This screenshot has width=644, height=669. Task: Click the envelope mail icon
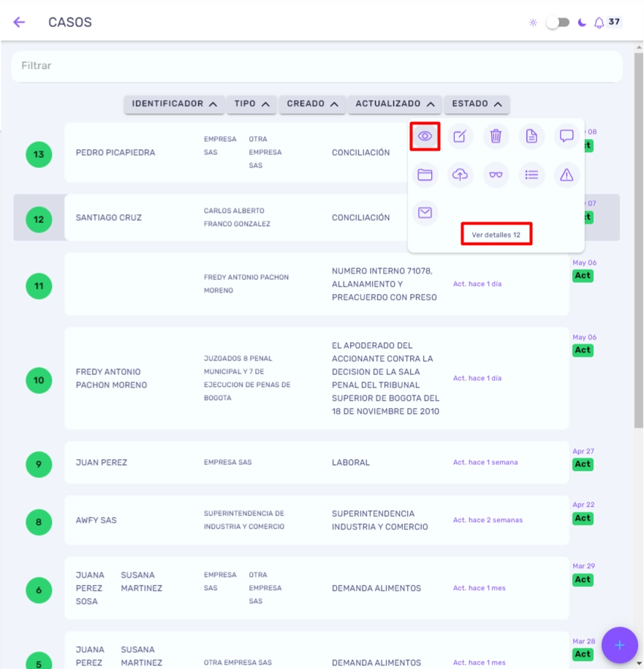pos(425,213)
